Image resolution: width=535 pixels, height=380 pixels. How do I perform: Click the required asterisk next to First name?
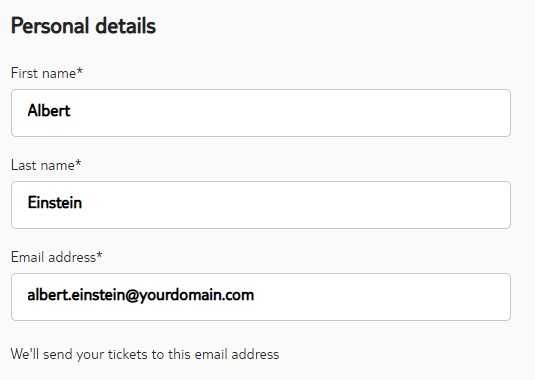coord(79,71)
